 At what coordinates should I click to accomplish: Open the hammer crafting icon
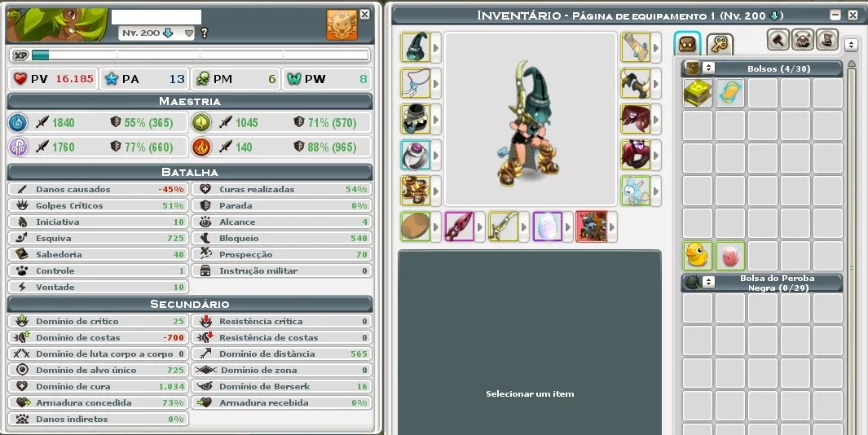click(x=778, y=40)
